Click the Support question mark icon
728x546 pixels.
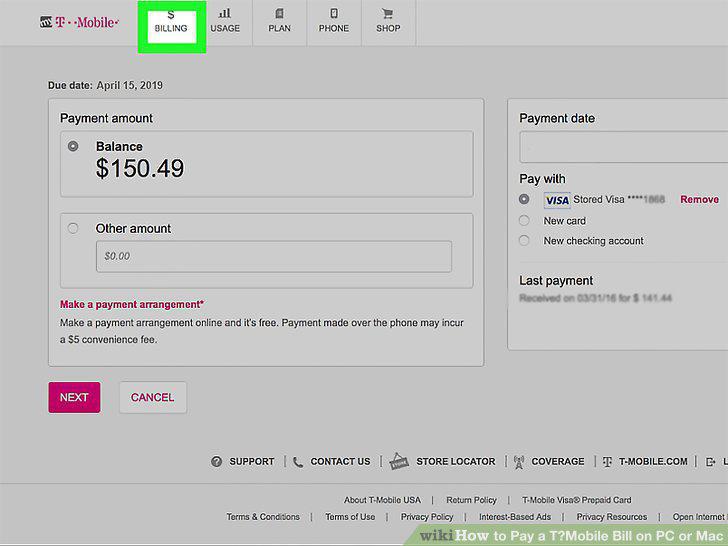point(216,462)
